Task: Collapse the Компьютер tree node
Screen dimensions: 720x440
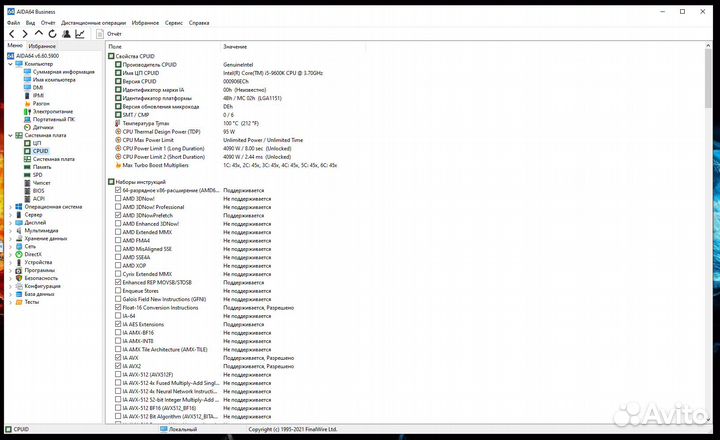Action: 11,64
